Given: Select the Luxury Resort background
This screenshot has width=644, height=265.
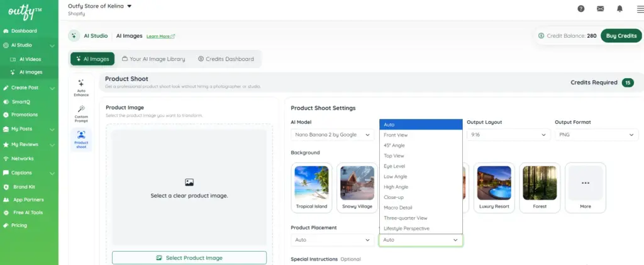Looking at the screenshot, I should [494, 188].
